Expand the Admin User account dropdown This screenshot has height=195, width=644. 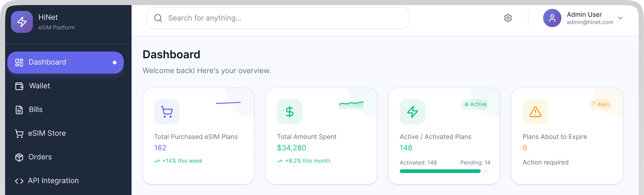[621, 18]
